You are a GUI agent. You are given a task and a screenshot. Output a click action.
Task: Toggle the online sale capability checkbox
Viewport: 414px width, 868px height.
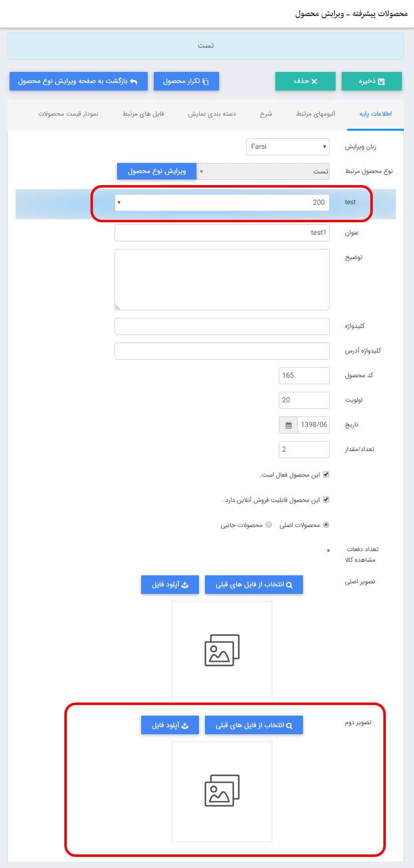coord(326,500)
